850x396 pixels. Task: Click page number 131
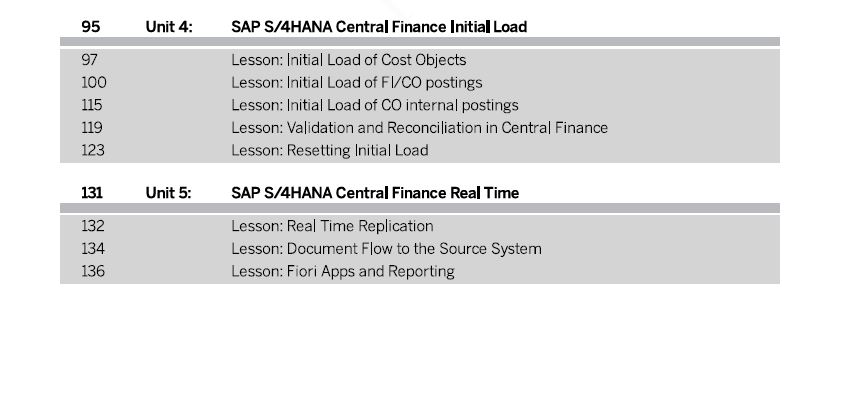tap(92, 193)
